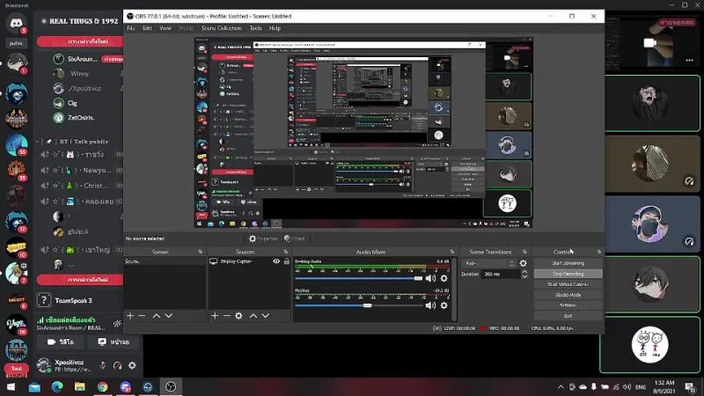Open the Edit menu in OBS
The image size is (704, 396).
(147, 28)
